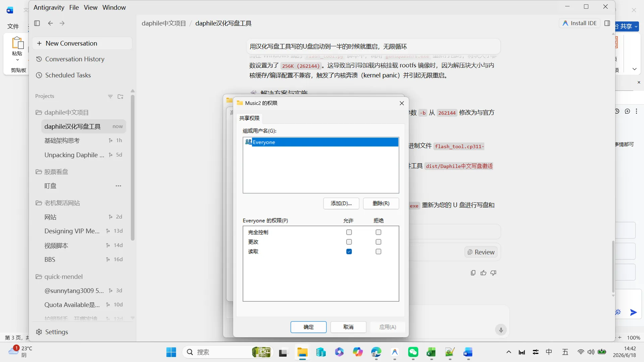Open the File menu
Screen dimensions: 644x362
click(74, 7)
